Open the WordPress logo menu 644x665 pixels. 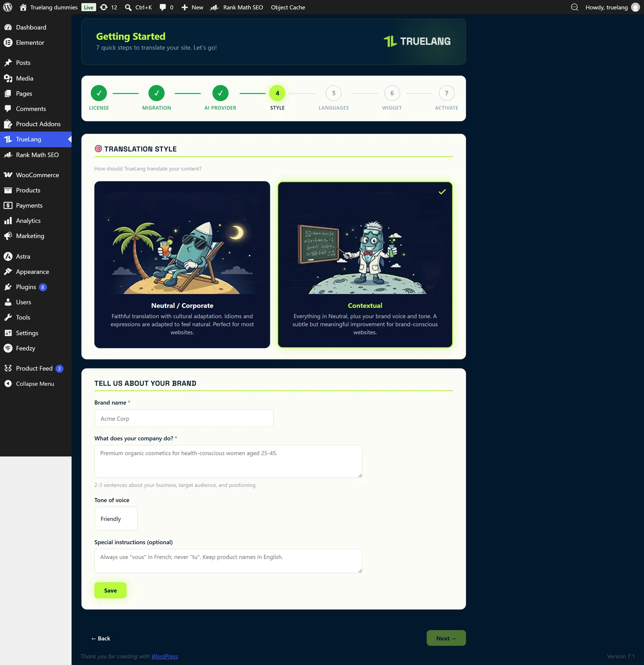[8, 7]
